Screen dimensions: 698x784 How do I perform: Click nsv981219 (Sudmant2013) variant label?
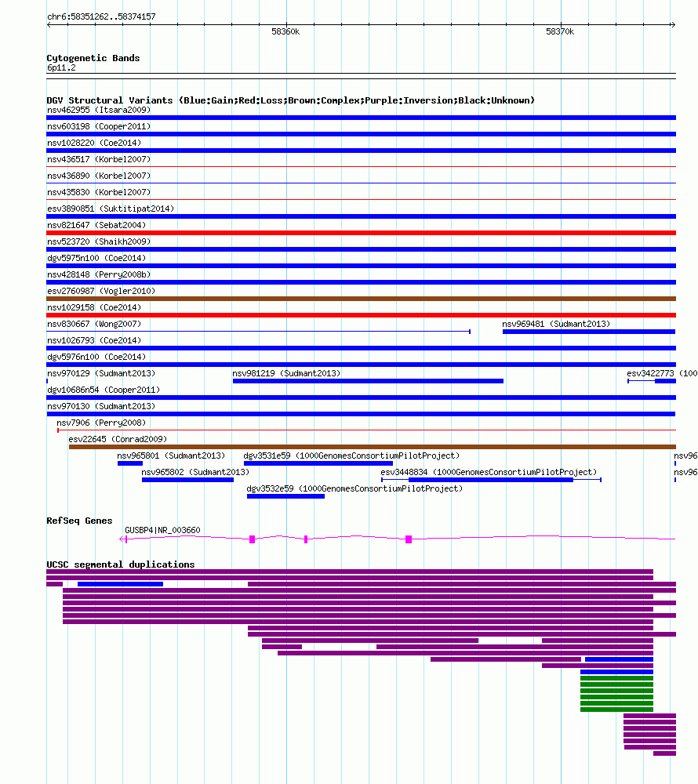(x=286, y=374)
